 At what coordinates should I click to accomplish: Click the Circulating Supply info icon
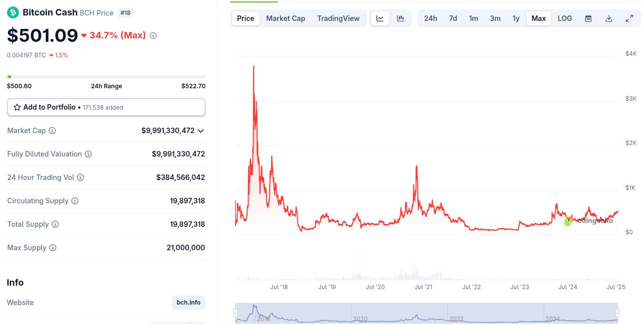click(x=75, y=201)
